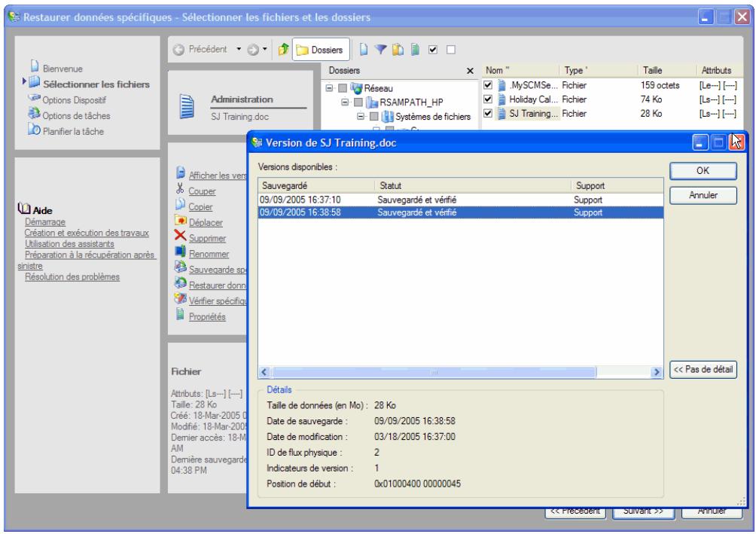Click the Précédent back arrow icon in toolbar

[178, 50]
